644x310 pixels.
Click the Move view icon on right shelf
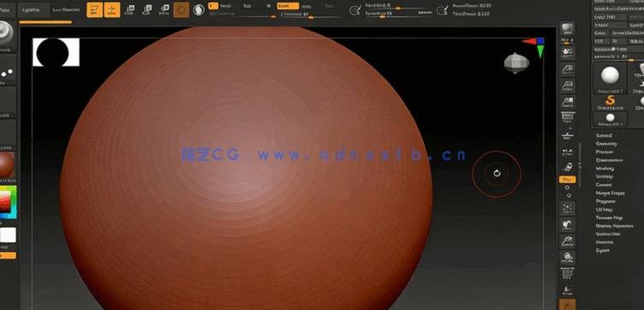[568, 225]
